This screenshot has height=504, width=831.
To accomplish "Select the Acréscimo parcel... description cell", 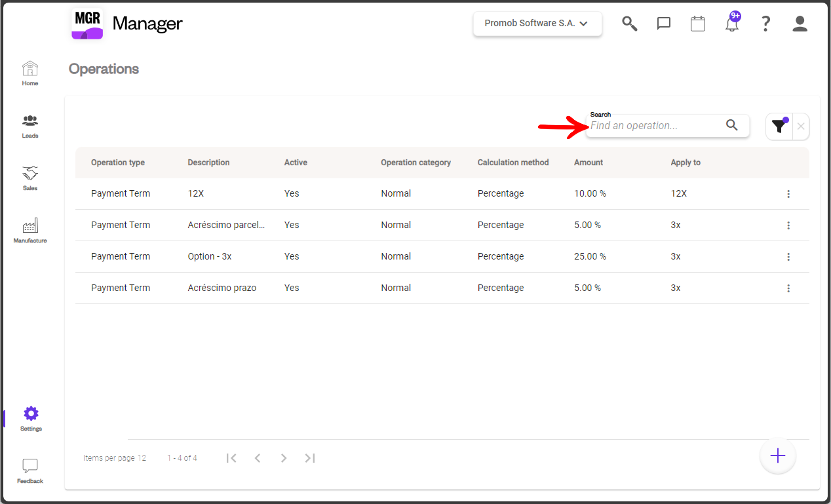I will (227, 225).
